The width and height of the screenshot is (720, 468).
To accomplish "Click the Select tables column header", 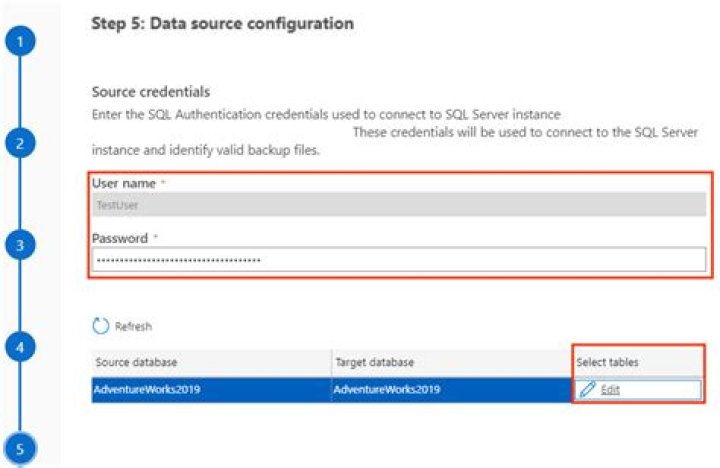I will (607, 361).
